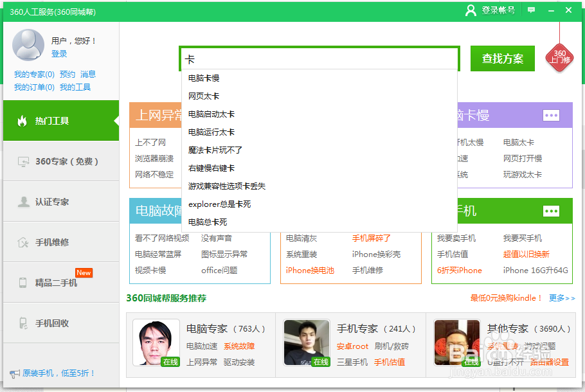Screen dimensions: 585x392
Task: Open the 热门工具 sidebar tab
Action: (x=61, y=121)
